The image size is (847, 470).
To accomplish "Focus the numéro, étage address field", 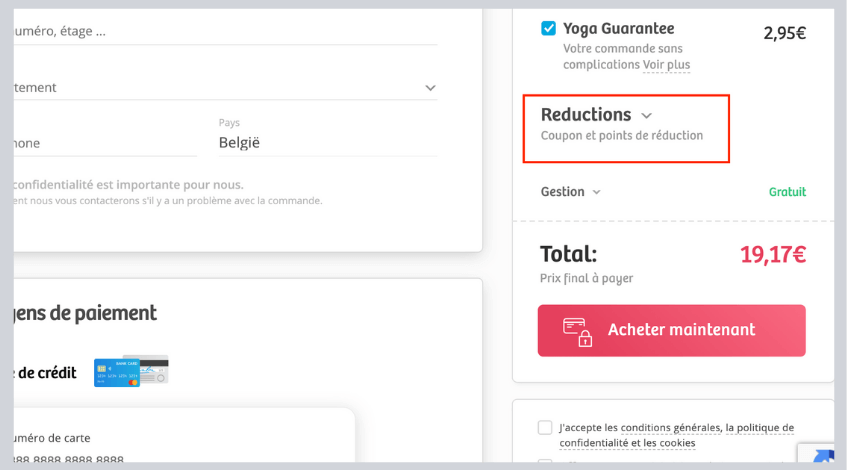I will (220, 31).
